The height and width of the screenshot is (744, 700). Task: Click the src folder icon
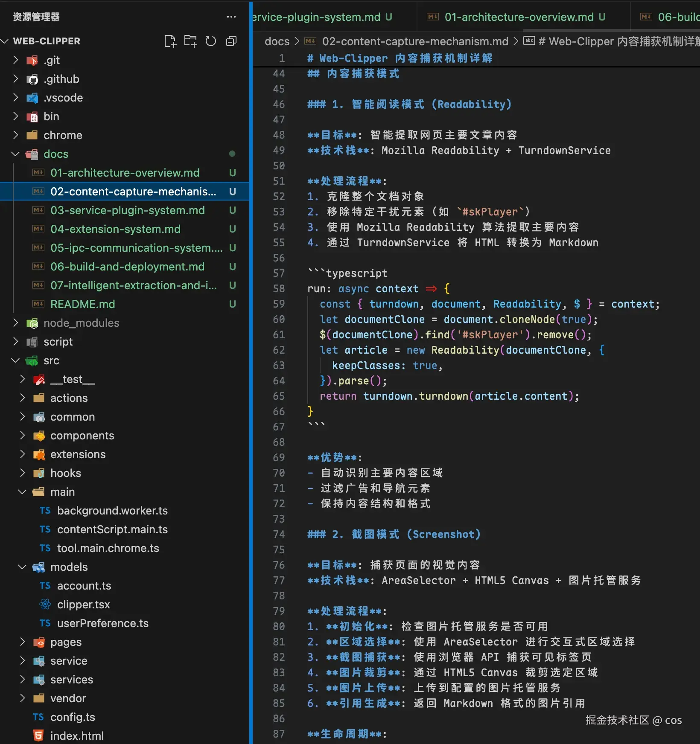(x=32, y=360)
